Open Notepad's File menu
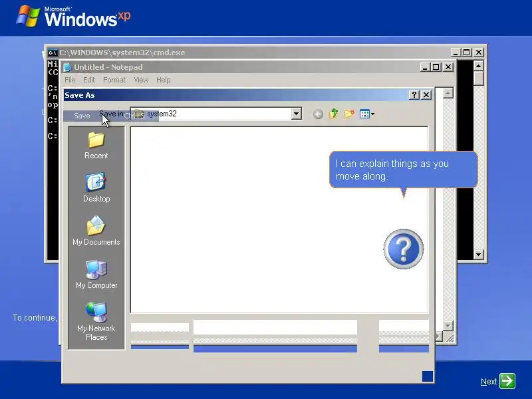Screen dimensions: 532x399 [x=70, y=80]
